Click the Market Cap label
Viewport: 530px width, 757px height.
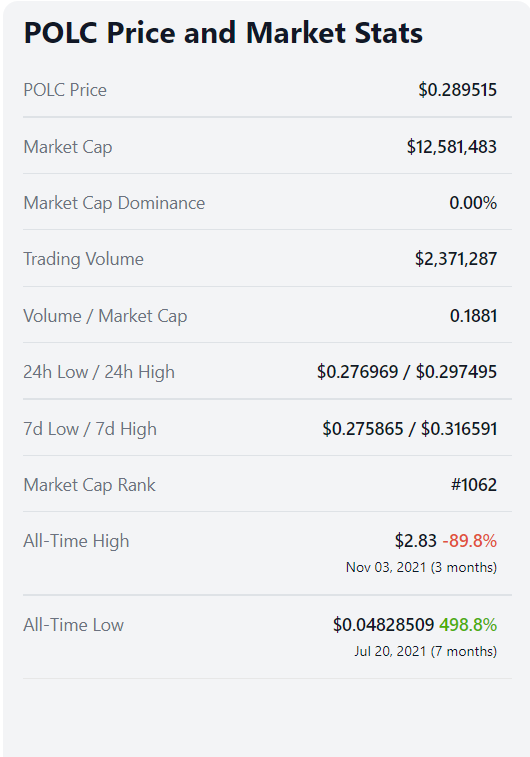click(x=68, y=147)
